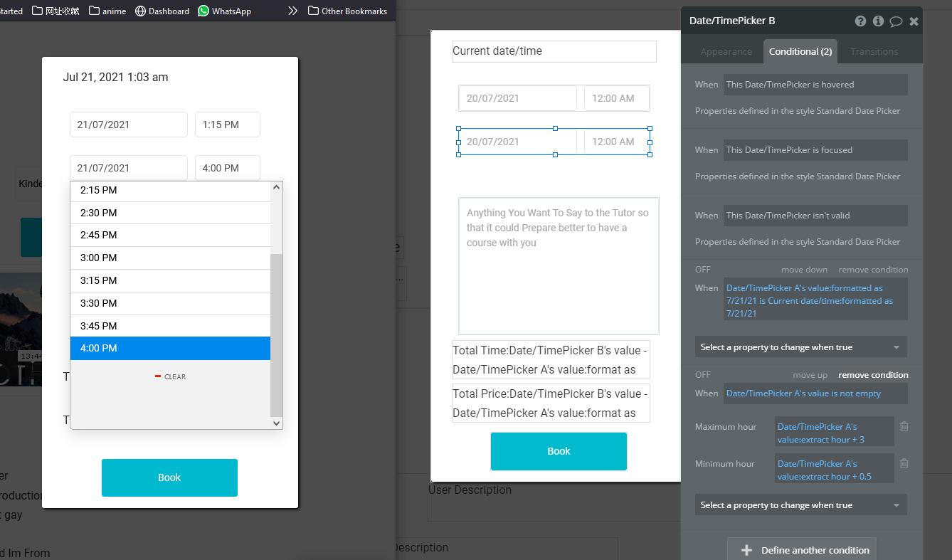Click CLEAR in the time dropdown
Screen dimensions: 952x560
click(x=170, y=376)
